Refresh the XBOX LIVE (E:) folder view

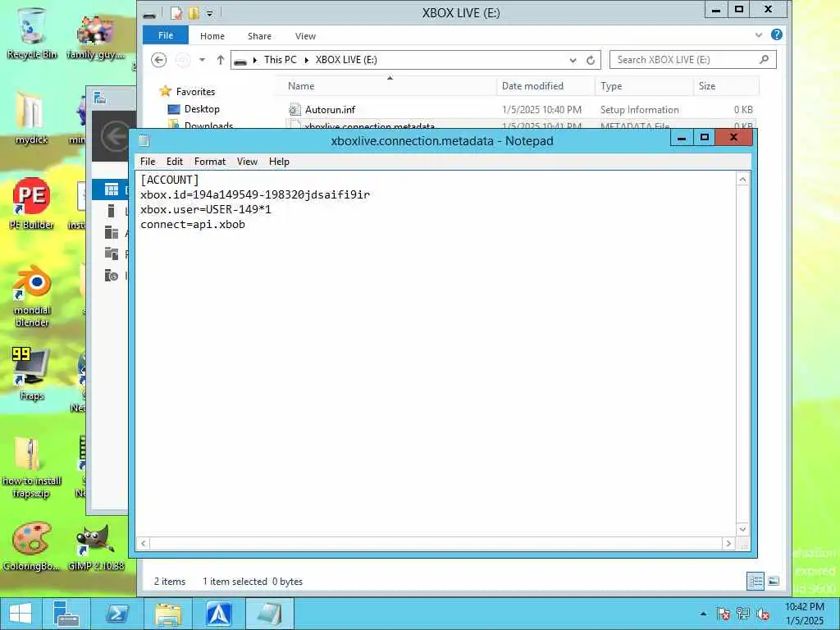[591, 60]
